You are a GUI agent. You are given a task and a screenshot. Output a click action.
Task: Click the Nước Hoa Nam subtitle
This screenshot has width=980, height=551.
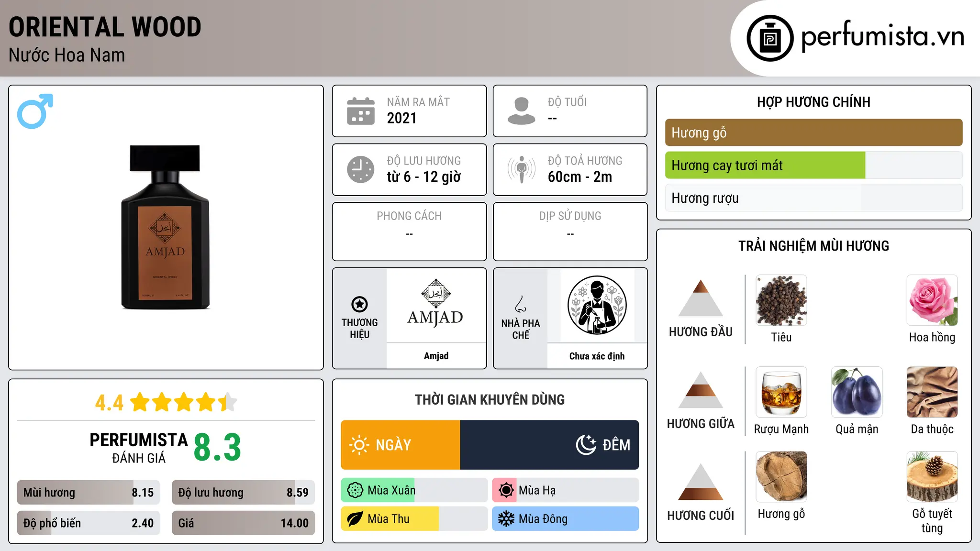(67, 55)
